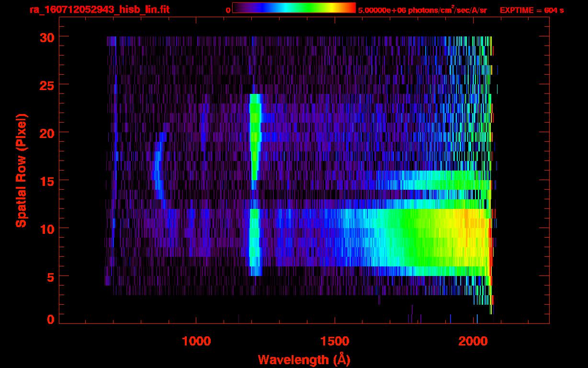Select the 1000 tick label on wavelength axis

[196, 341]
